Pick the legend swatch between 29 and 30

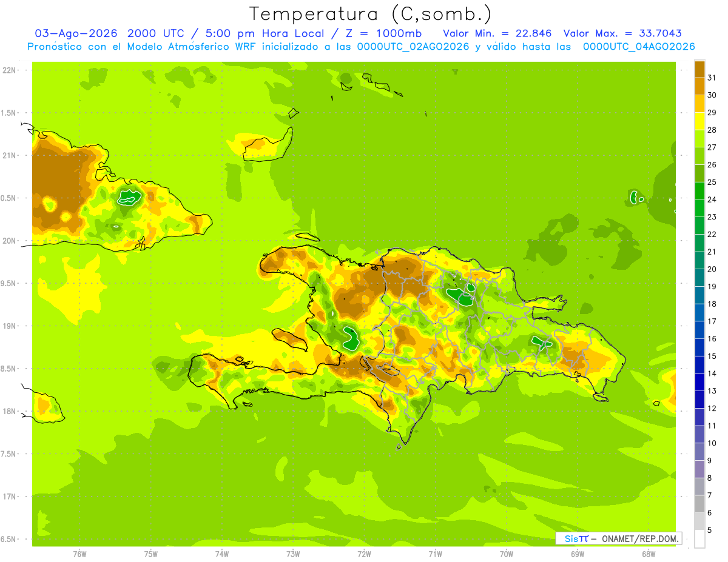[x=699, y=104]
